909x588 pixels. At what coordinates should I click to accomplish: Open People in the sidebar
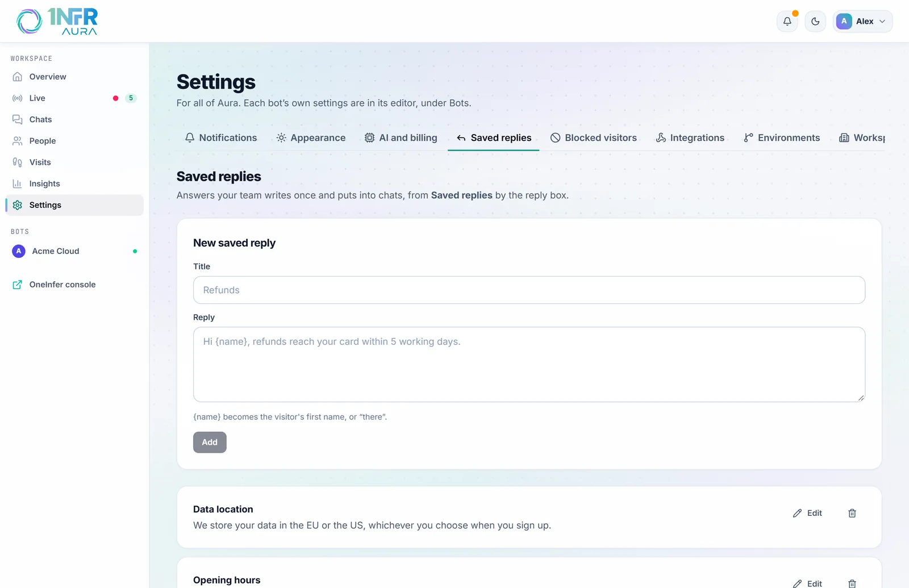(74, 141)
